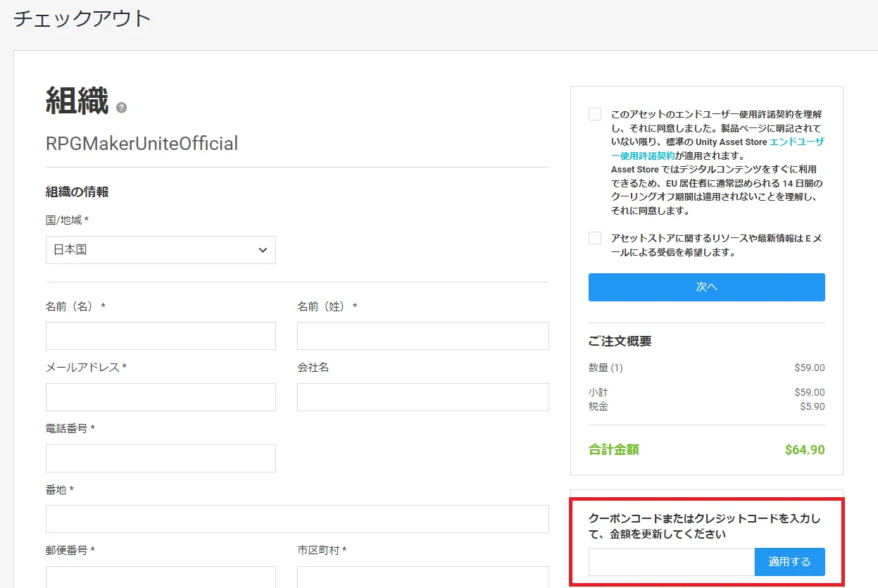878x588 pixels.
Task: Focus the 電話番号 input field
Action: pos(161,458)
